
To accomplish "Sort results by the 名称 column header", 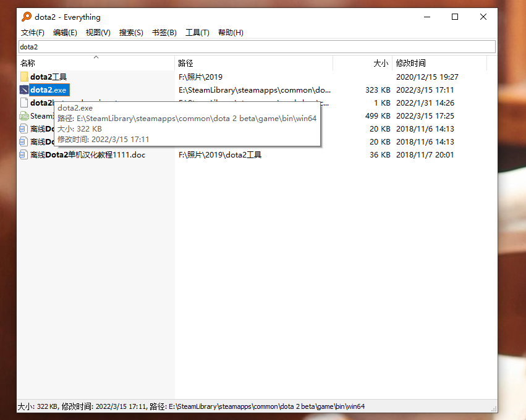I will click(96, 63).
